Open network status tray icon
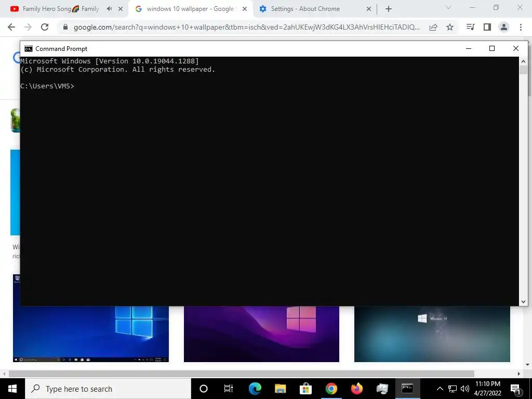This screenshot has height=399, width=532. click(x=453, y=389)
